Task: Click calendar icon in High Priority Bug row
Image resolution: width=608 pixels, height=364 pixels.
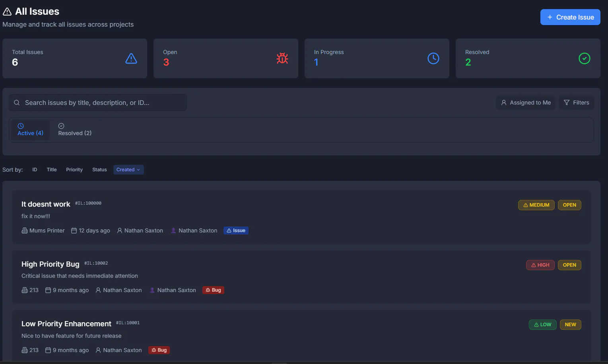Action: click(x=48, y=290)
